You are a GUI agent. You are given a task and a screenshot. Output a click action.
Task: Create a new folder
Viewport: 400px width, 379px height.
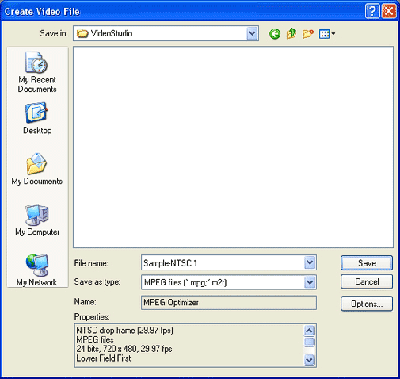pos(308,34)
